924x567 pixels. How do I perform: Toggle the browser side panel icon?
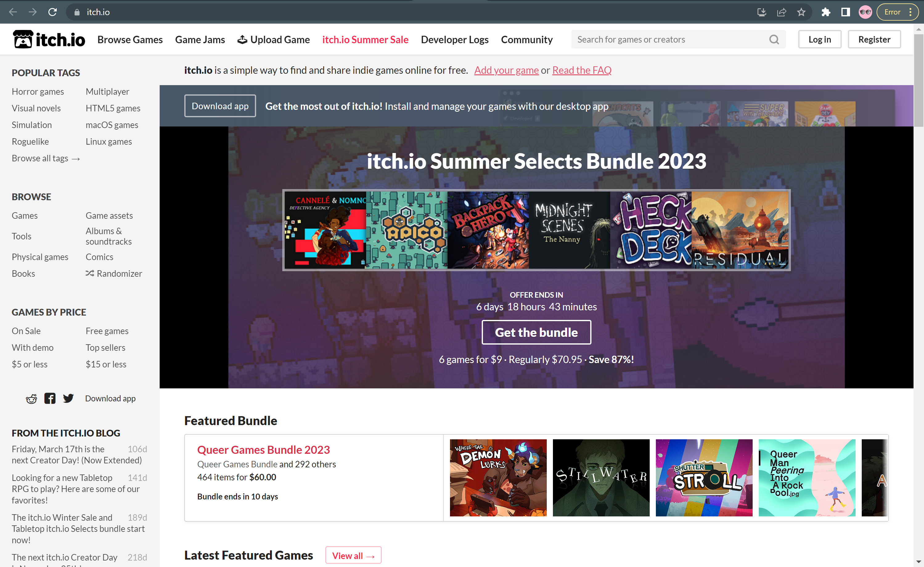pos(845,12)
